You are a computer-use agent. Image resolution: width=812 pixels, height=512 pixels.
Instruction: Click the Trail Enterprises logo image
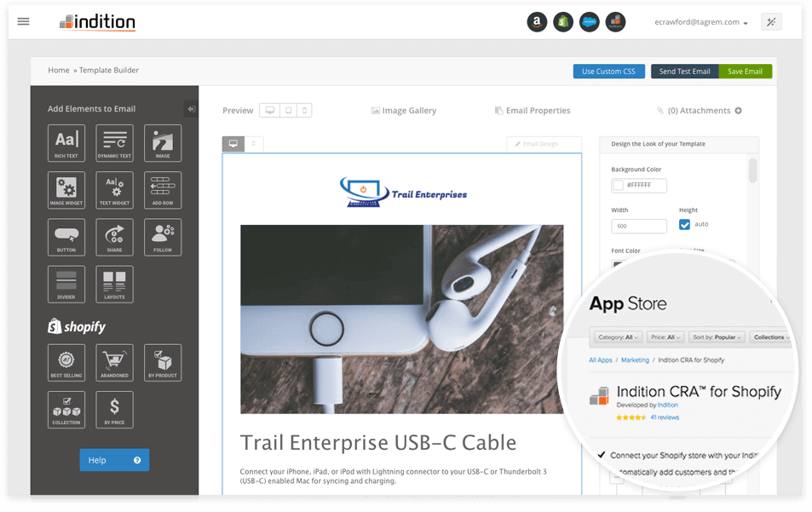click(403, 192)
